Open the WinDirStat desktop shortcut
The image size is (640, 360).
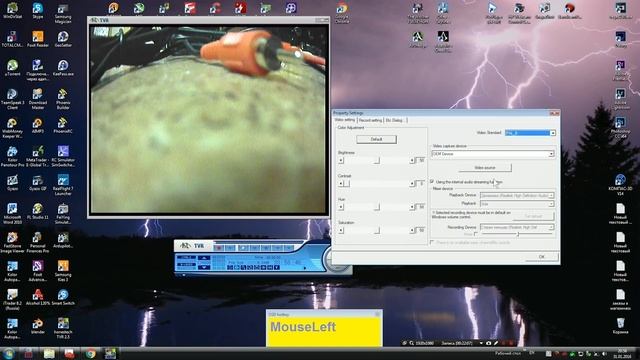(12, 11)
